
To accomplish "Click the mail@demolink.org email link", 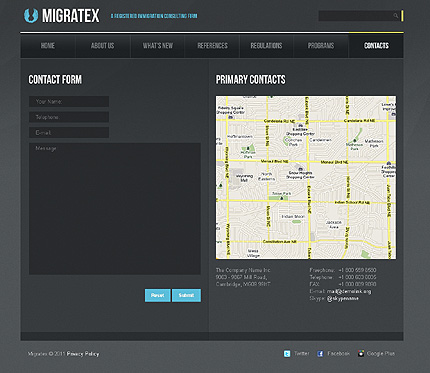I will [349, 291].
